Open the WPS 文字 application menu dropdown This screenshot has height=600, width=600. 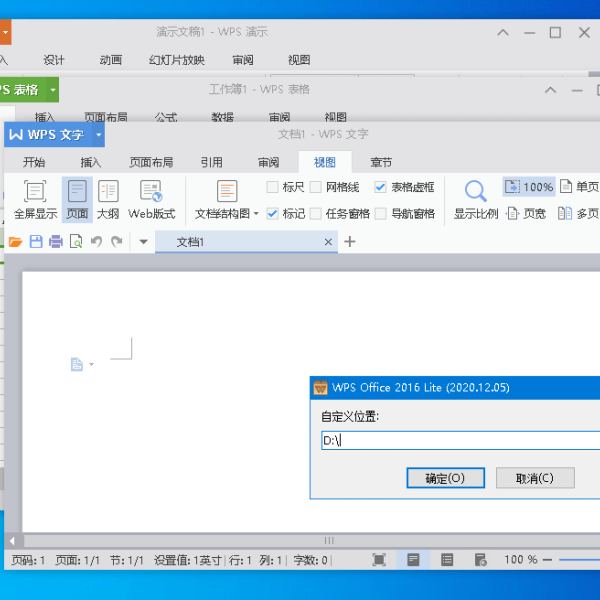click(99, 135)
